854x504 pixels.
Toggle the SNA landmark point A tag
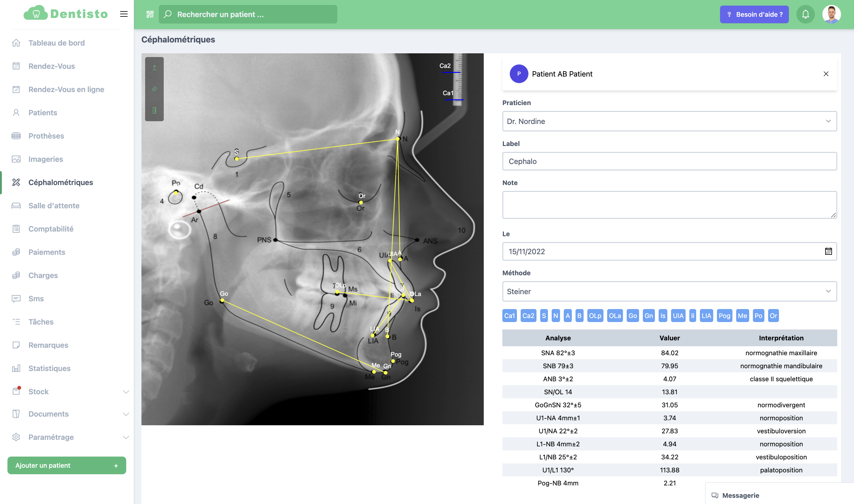pyautogui.click(x=567, y=316)
